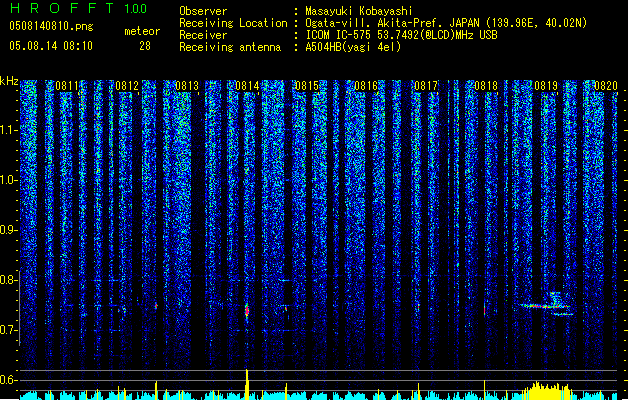This screenshot has width=629, height=400.
Task: Click the 0817 time marker
Action: click(x=426, y=86)
